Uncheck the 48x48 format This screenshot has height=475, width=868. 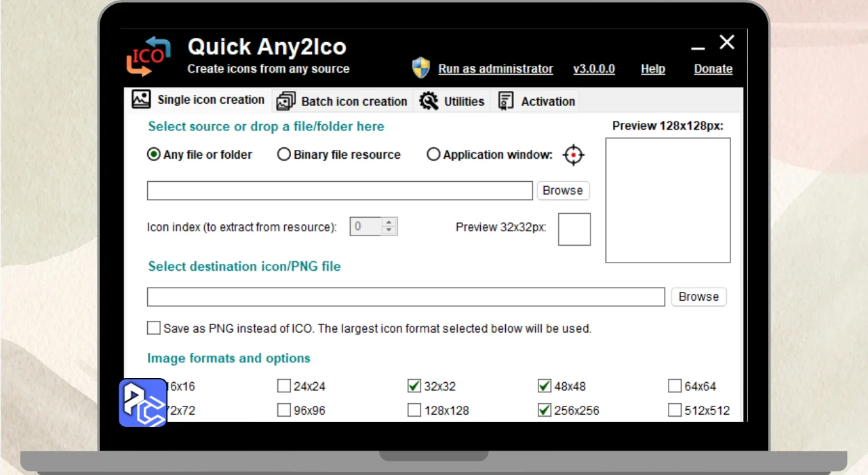(545, 386)
